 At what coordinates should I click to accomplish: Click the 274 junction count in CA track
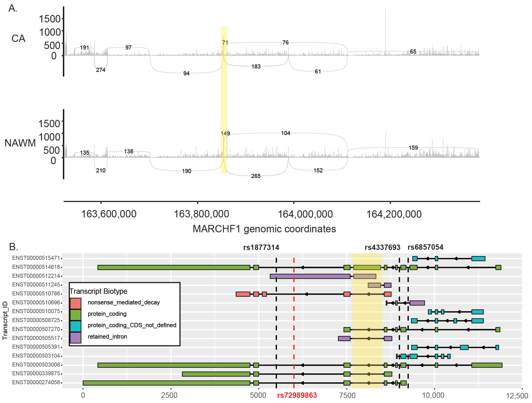[100, 70]
